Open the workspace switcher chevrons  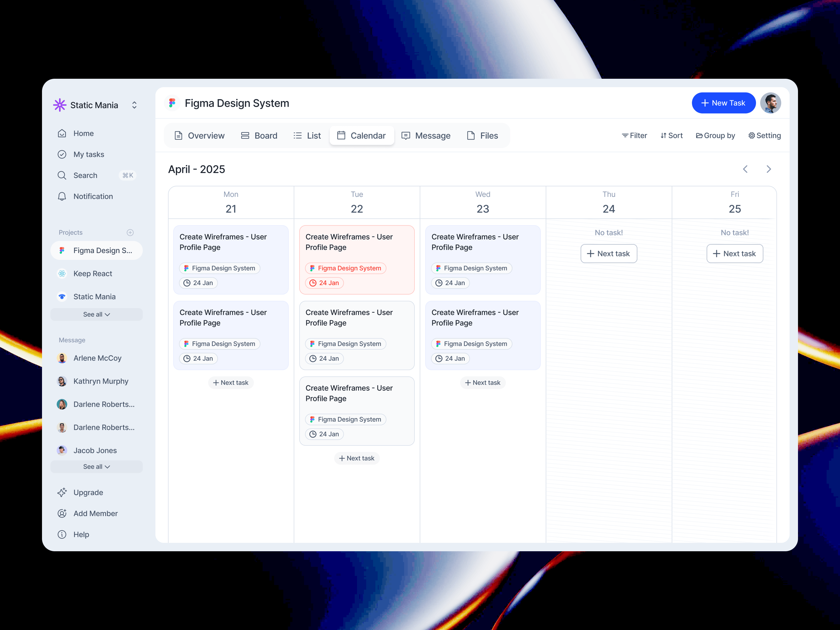click(x=135, y=105)
